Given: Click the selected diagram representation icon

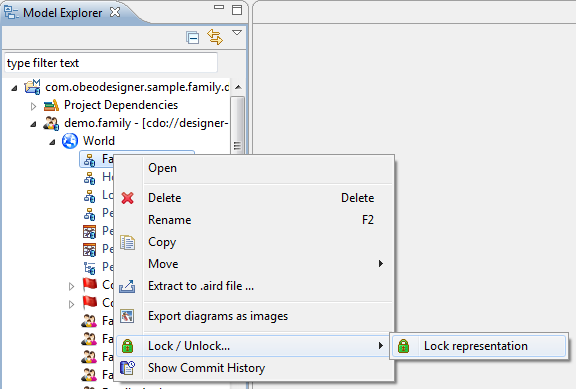Looking at the screenshot, I should tap(89, 160).
